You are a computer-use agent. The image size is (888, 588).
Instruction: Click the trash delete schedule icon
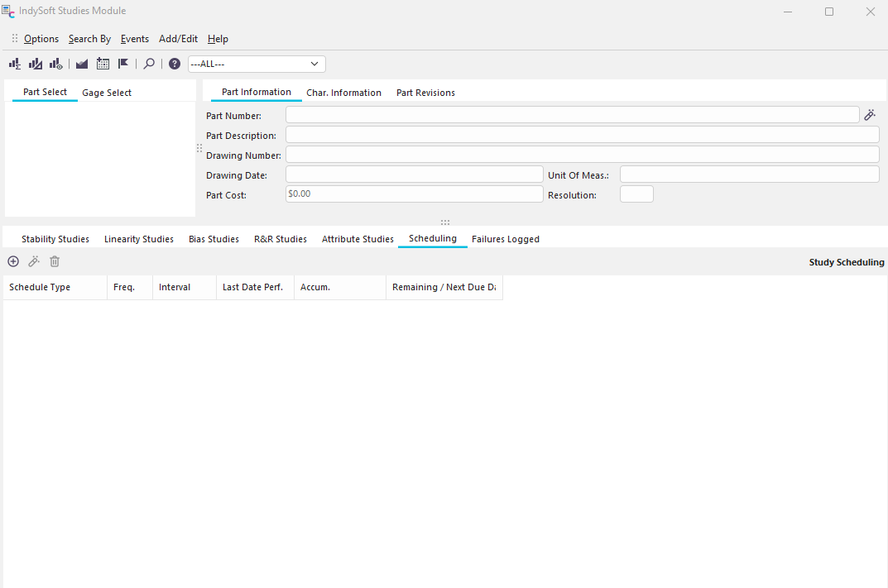(55, 261)
